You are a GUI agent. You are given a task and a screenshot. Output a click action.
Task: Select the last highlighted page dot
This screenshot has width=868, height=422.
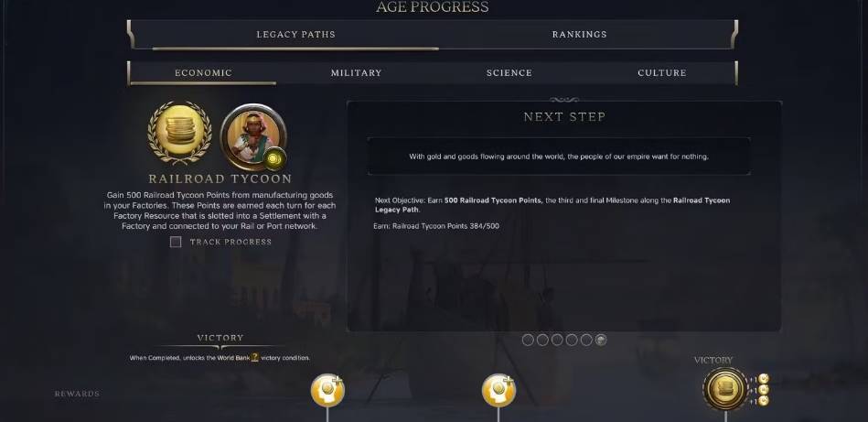[601, 340]
